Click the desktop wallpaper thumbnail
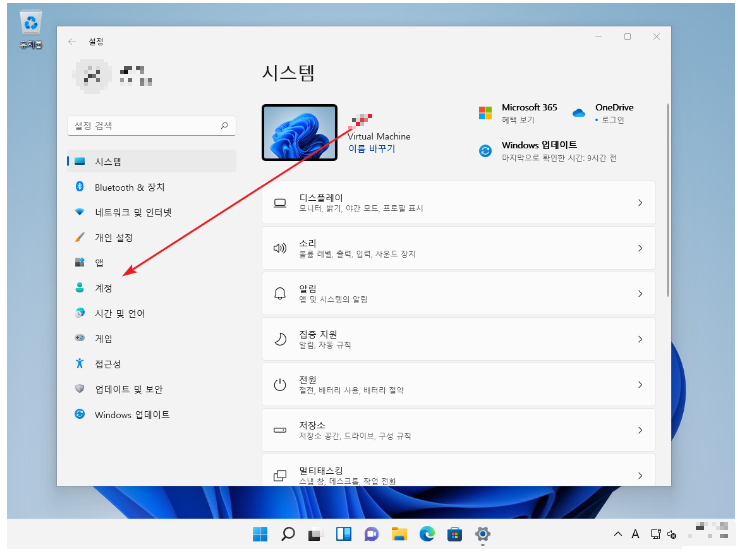The height and width of the screenshot is (554, 738). 299,133
